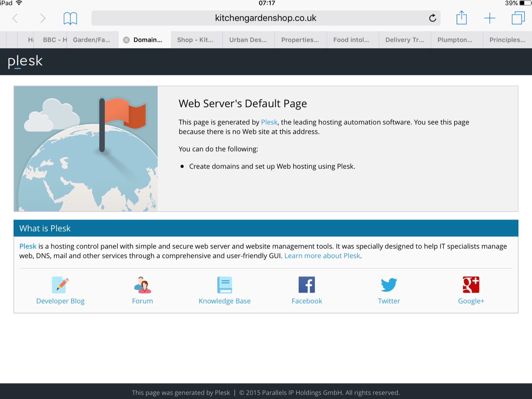This screenshot has width=532, height=399.
Task: Close the Domain tab with X
Action: tap(126, 40)
